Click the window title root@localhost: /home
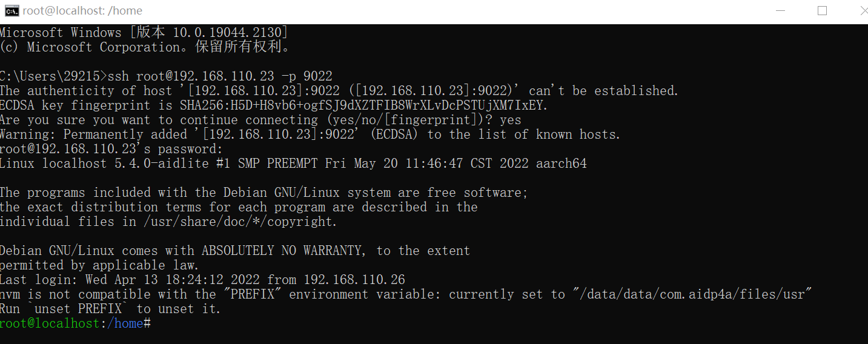The width and height of the screenshot is (868, 344). (82, 10)
